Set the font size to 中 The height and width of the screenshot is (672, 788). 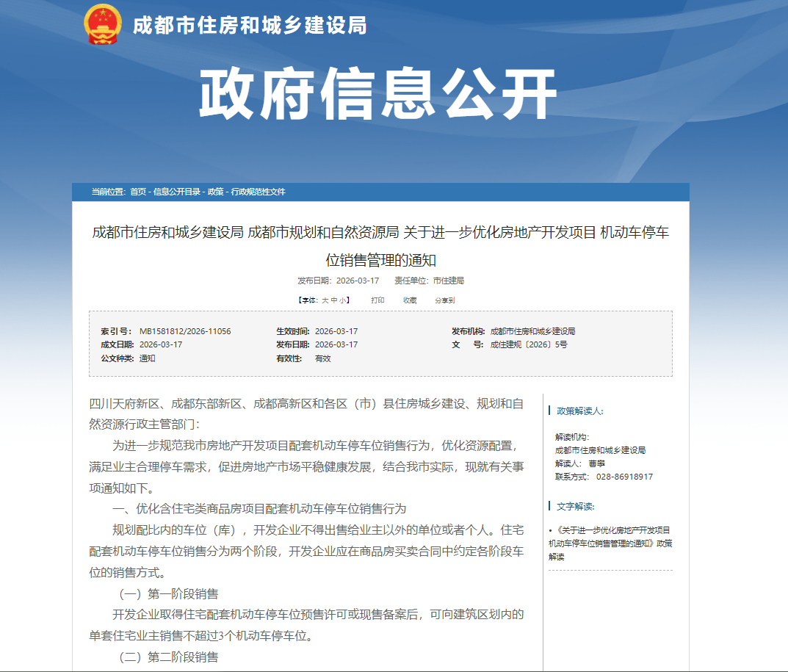click(x=334, y=300)
